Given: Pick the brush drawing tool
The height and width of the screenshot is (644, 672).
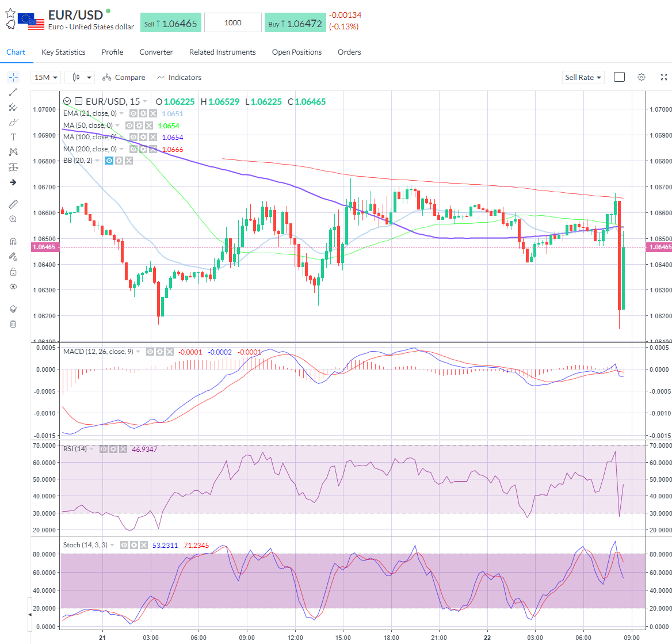Looking at the screenshot, I should [13, 122].
